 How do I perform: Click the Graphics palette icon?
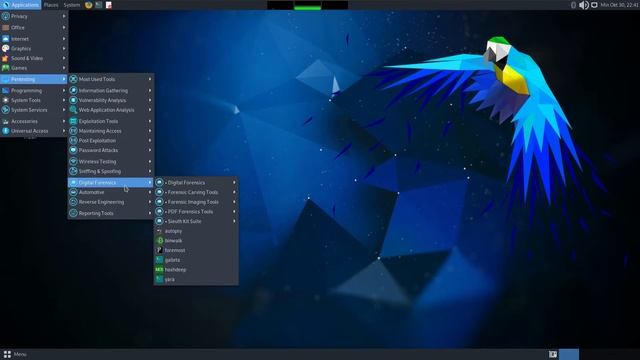pyautogui.click(x=6, y=49)
